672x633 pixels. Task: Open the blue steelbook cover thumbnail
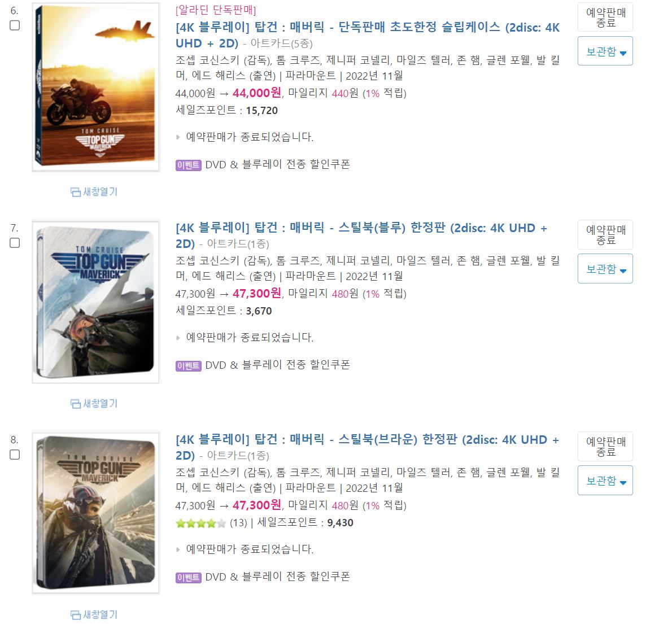tap(95, 302)
